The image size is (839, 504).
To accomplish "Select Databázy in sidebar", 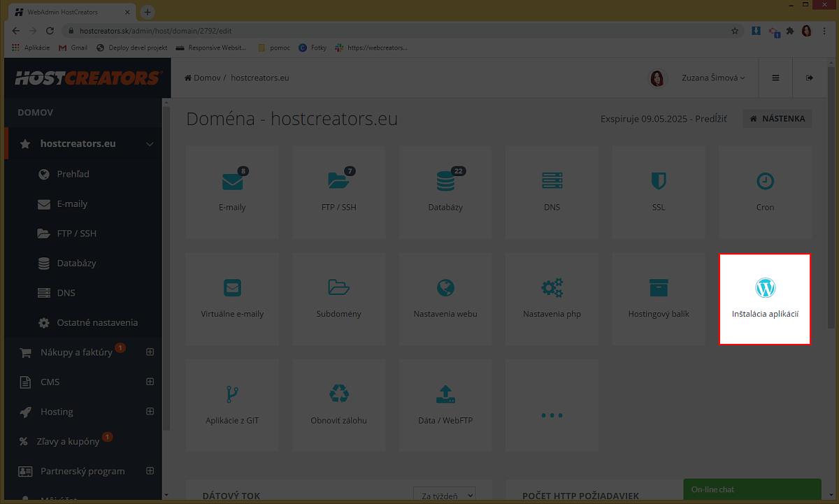I will pyautogui.click(x=76, y=264).
